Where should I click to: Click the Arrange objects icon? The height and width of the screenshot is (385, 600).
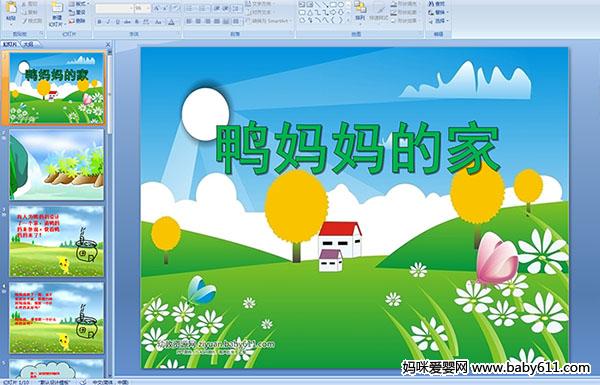coord(359,7)
